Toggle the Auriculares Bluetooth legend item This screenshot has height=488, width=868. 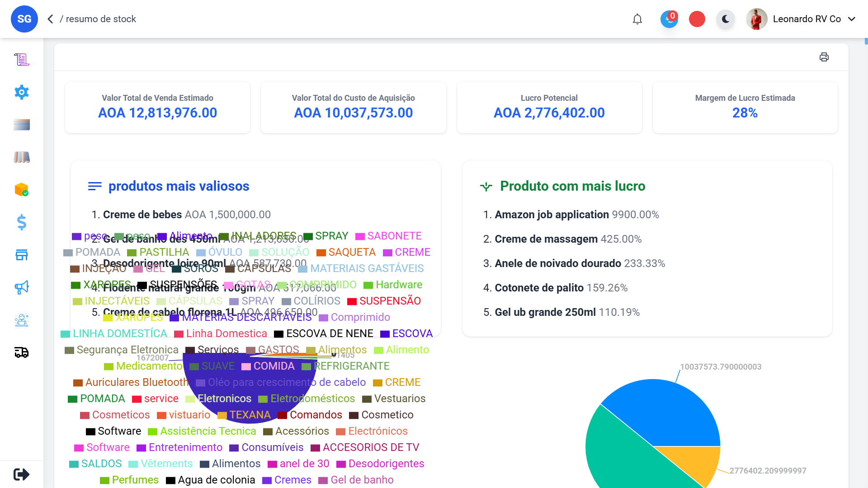131,382
